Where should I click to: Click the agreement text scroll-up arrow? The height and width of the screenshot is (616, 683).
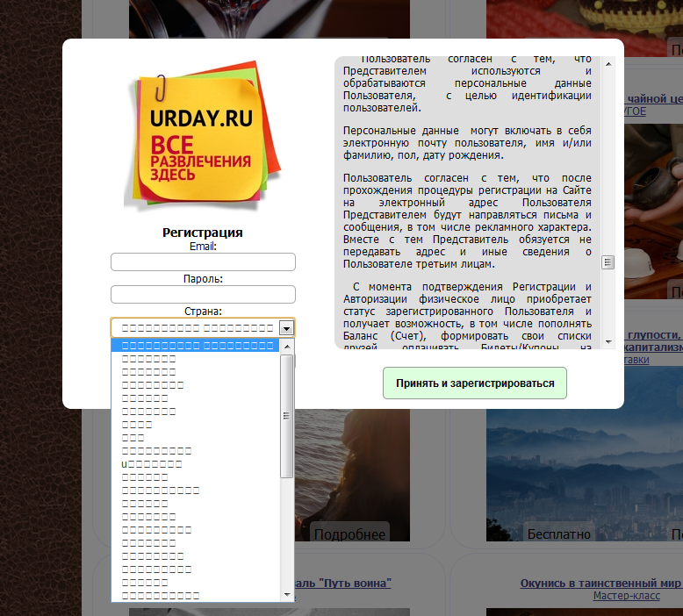tap(608, 64)
